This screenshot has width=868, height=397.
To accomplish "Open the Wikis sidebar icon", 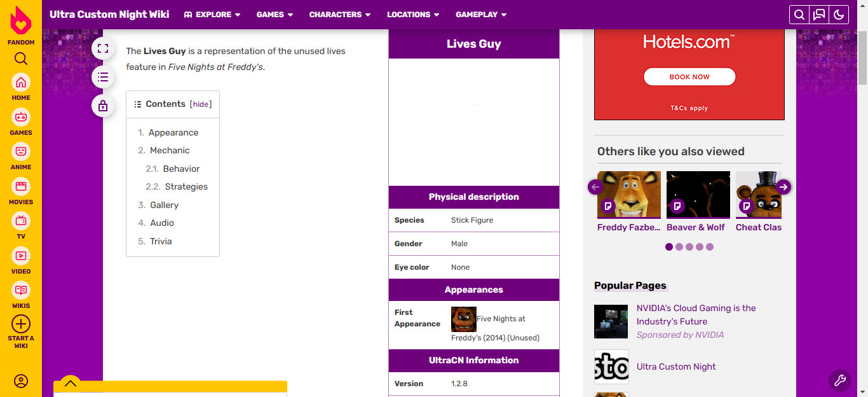I will coord(21,291).
